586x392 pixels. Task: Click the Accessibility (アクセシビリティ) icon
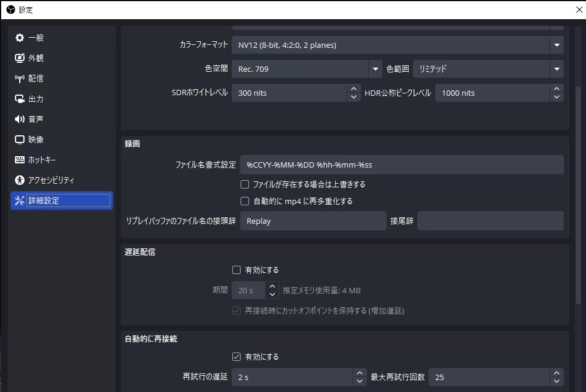point(20,180)
